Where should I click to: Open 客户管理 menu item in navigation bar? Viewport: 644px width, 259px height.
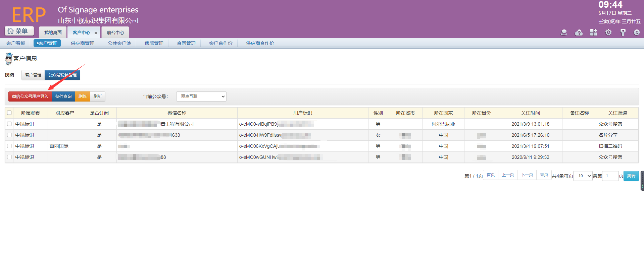[x=47, y=43]
